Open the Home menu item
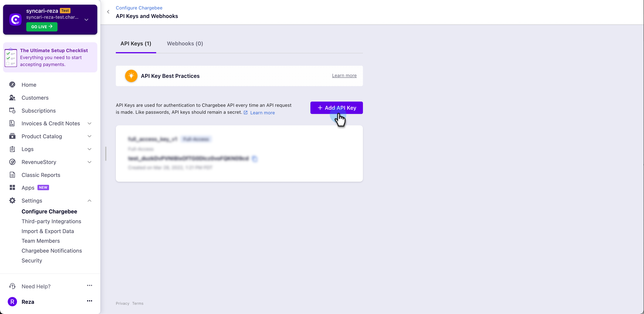Image resolution: width=644 pixels, height=314 pixels. tap(29, 85)
